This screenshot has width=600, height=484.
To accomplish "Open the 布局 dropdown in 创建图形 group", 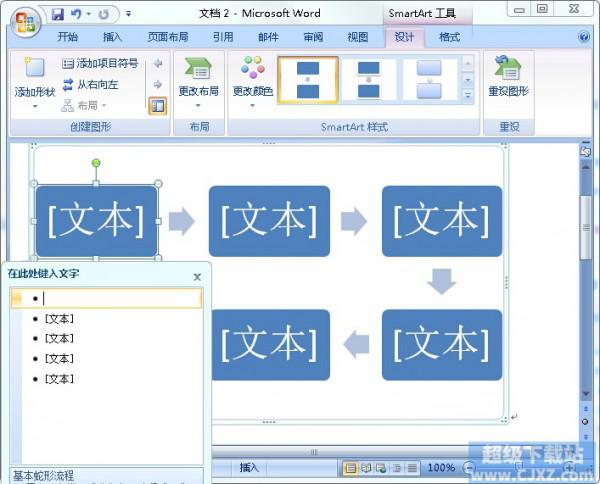I will click(x=83, y=105).
